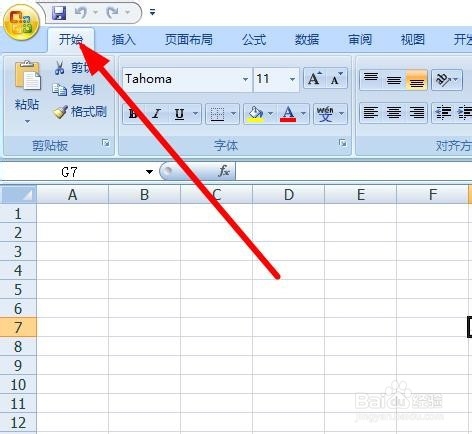Expand the font size 11 dropdown
472x434 pixels.
(292, 79)
